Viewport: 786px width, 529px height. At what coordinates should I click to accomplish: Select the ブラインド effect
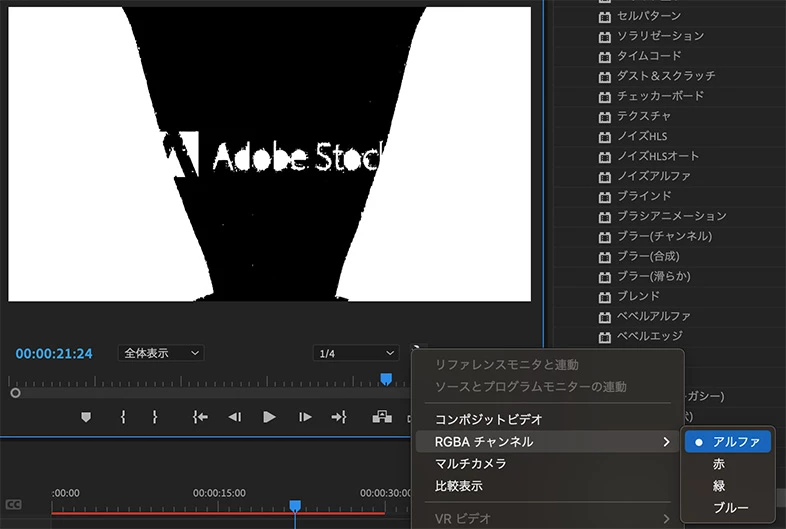(644, 196)
